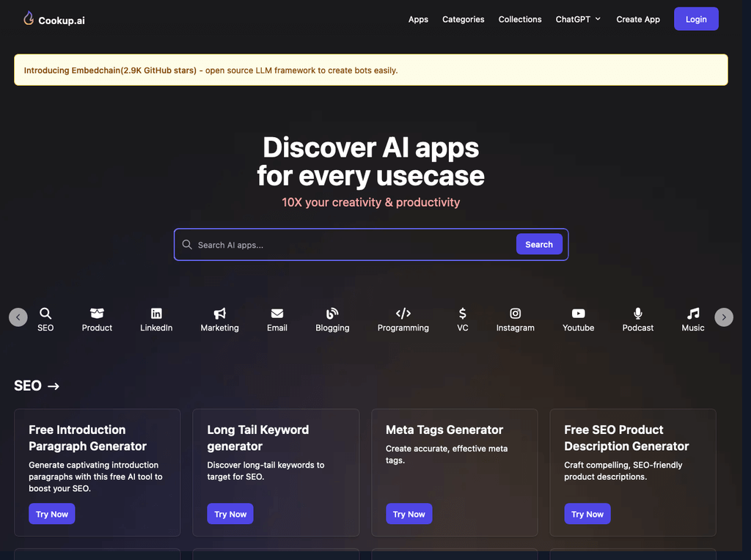
Task: Click the Cookup.ai brand name text
Action: 62,21
